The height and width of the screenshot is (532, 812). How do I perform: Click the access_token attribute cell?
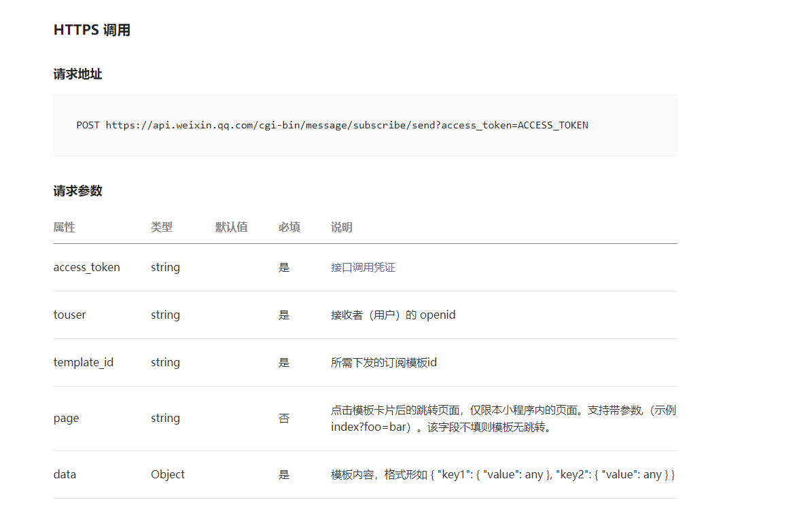point(86,267)
